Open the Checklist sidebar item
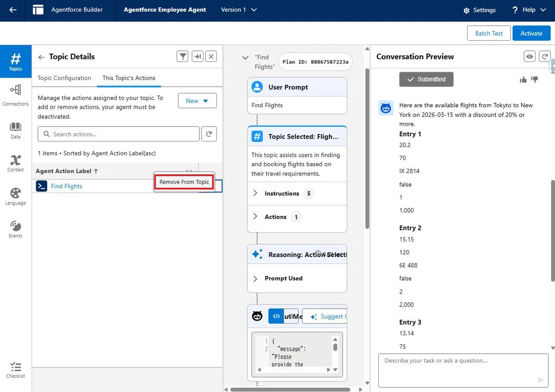 pyautogui.click(x=16, y=370)
